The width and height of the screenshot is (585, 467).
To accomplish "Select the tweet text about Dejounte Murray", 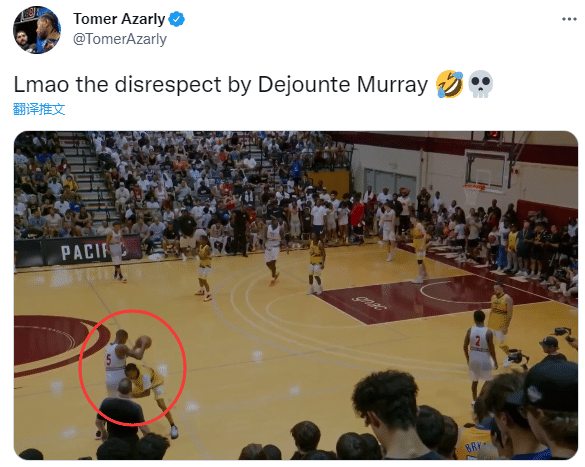I will 220,84.
